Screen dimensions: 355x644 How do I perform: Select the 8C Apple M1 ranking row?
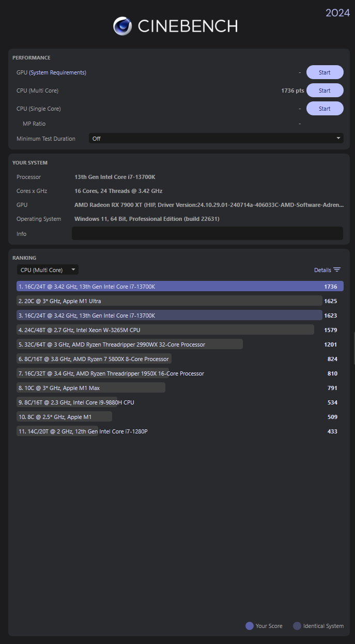(180, 417)
